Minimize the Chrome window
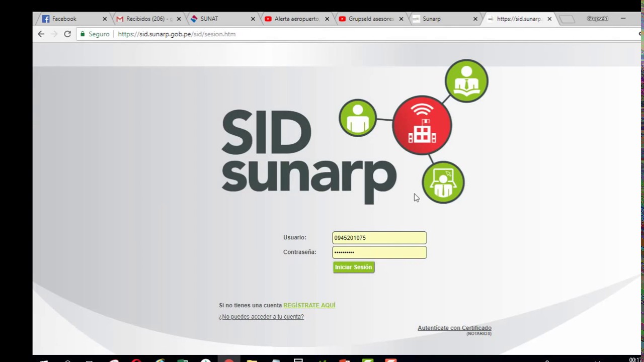The image size is (644, 362). (623, 19)
